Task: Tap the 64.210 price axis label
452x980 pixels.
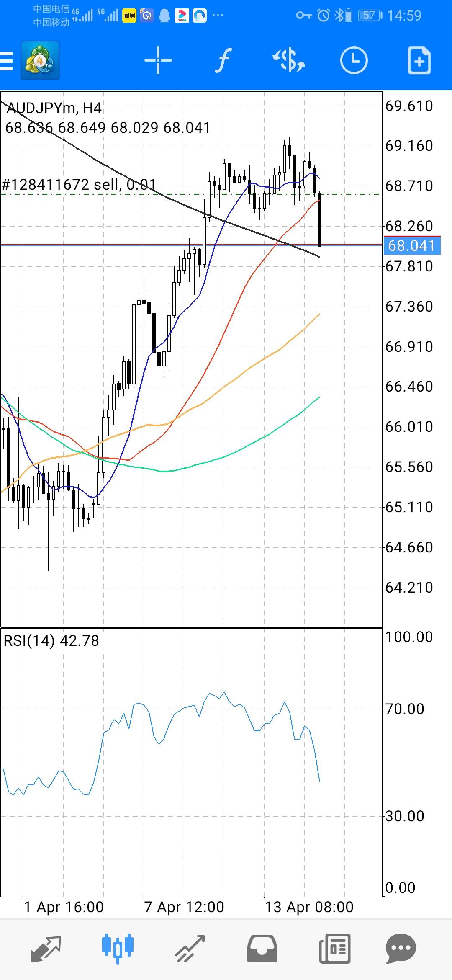Action: click(x=409, y=588)
